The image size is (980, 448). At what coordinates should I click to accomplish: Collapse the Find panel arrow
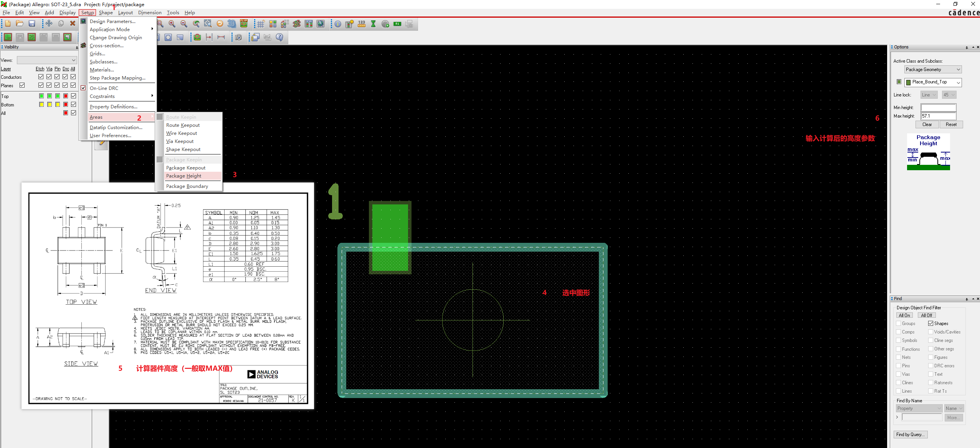[973, 299]
